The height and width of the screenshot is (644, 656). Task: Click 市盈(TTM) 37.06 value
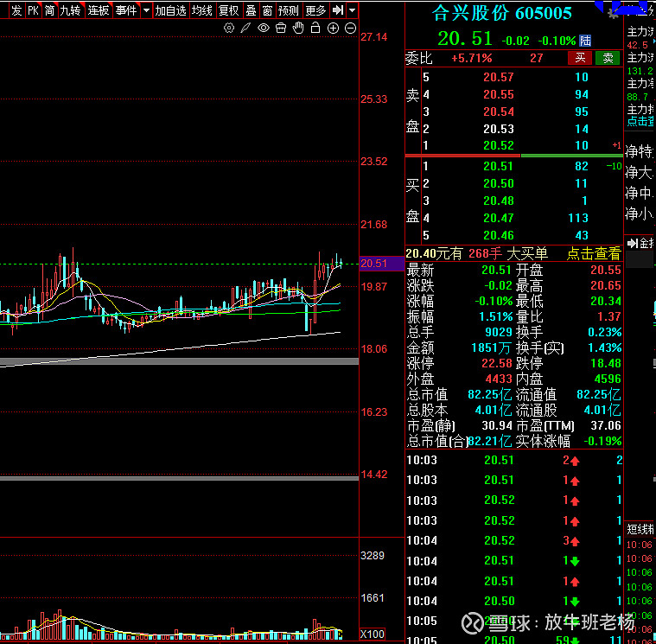point(606,426)
